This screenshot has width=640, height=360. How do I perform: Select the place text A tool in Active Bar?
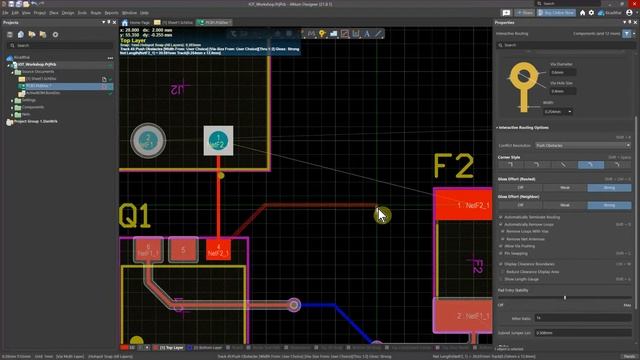[367, 34]
